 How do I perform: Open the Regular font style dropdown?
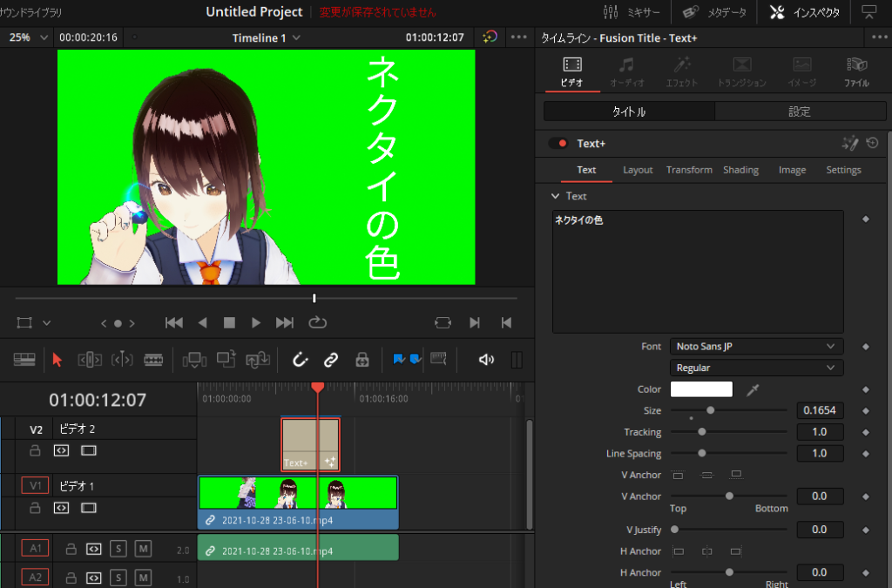pyautogui.click(x=756, y=368)
